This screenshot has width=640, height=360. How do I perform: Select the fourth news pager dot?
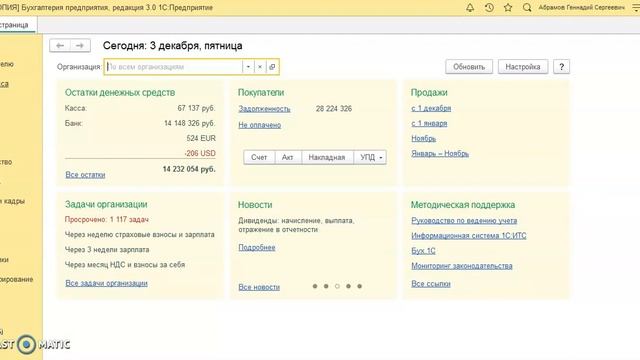pyautogui.click(x=348, y=286)
